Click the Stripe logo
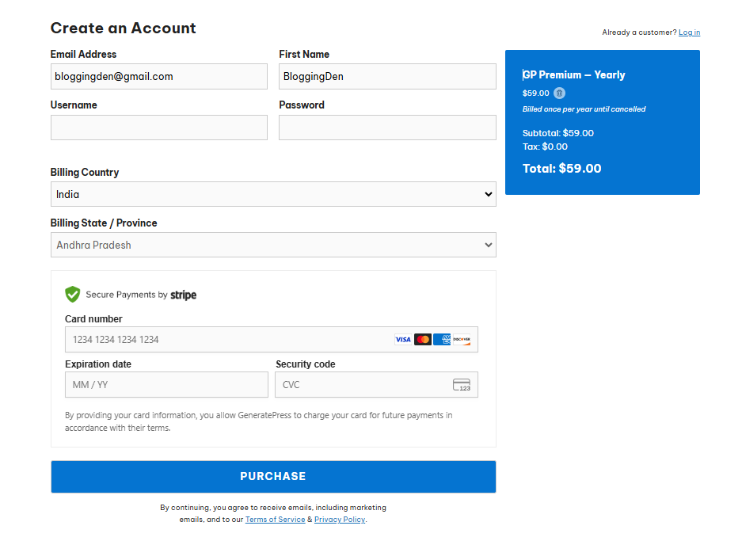 (x=183, y=294)
